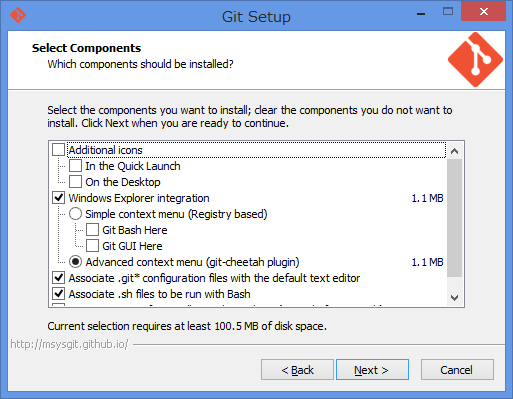Uncheck Windows Explorer integration
Image resolution: width=513 pixels, height=399 pixels.
tap(59, 198)
